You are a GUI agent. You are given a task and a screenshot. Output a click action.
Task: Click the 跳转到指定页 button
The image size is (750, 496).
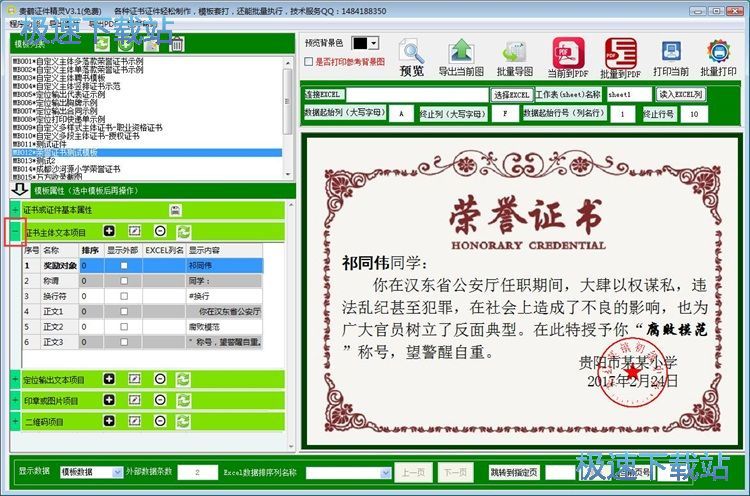(514, 473)
